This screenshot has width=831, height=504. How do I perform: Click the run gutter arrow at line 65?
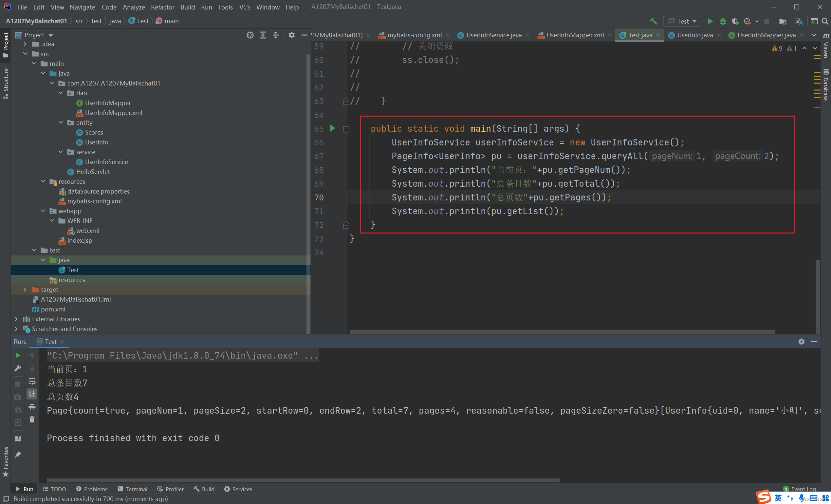[333, 128]
